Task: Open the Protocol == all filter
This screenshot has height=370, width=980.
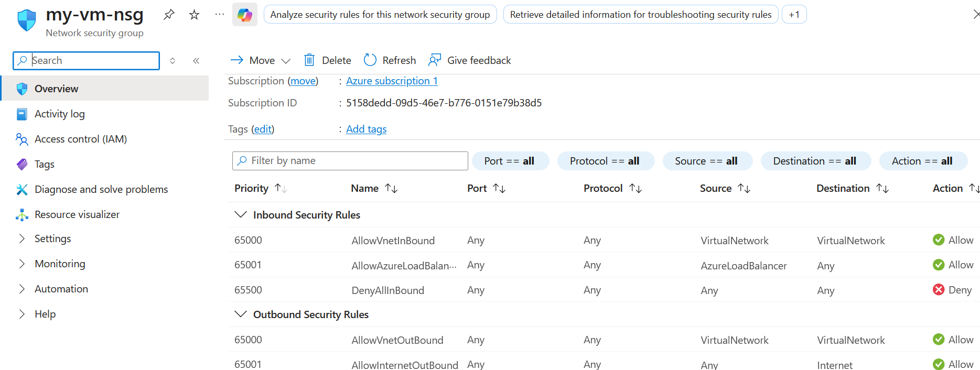Action: click(x=605, y=161)
